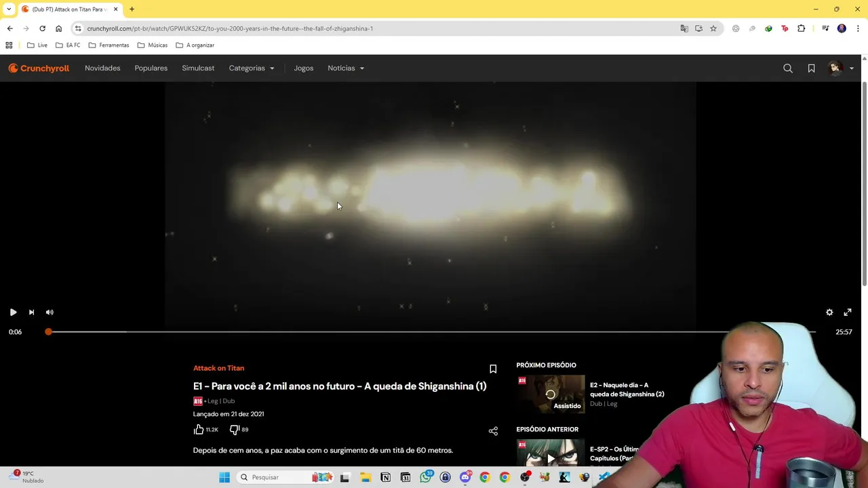Open Novidades in the navigation

click(x=102, y=68)
